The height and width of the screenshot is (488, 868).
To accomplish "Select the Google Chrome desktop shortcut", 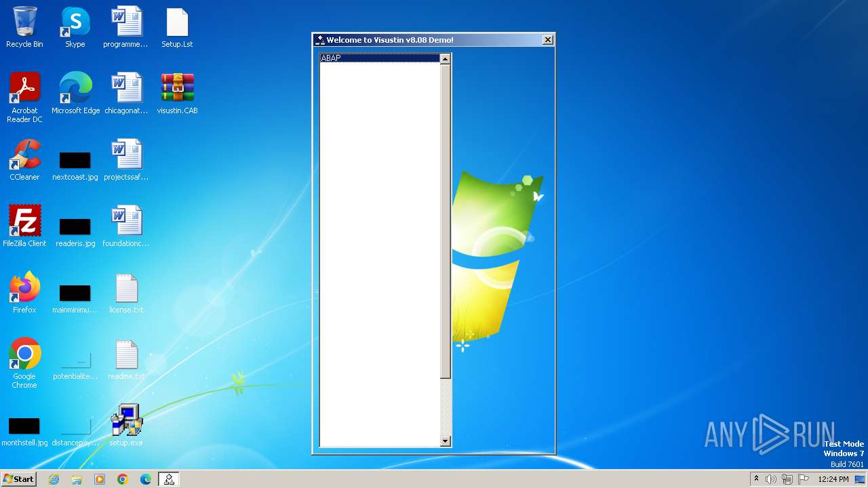I will pos(24,364).
